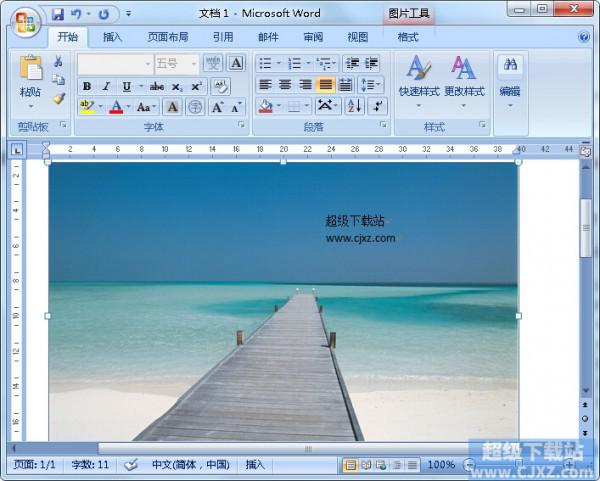Open the 快速样式 gallery
600x481 pixels.
click(419, 82)
